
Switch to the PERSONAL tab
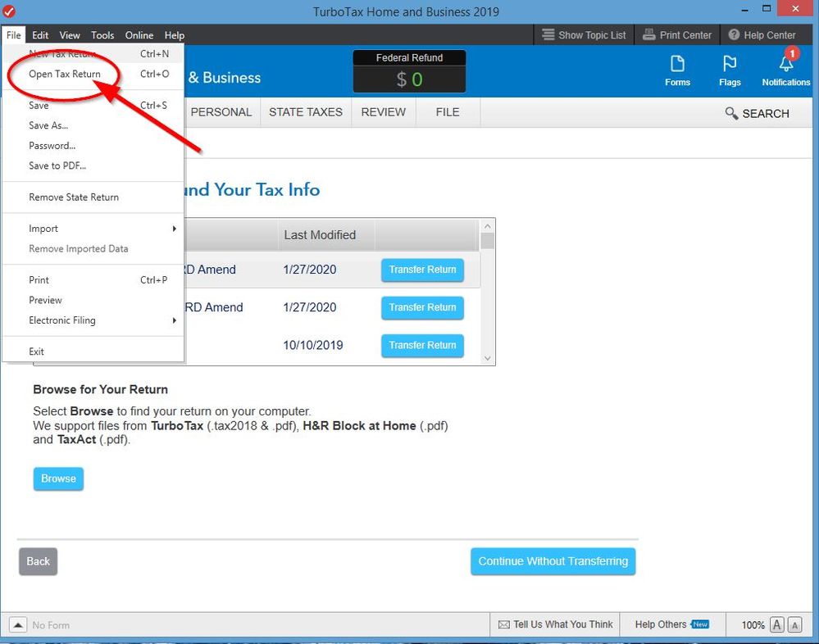click(x=221, y=112)
